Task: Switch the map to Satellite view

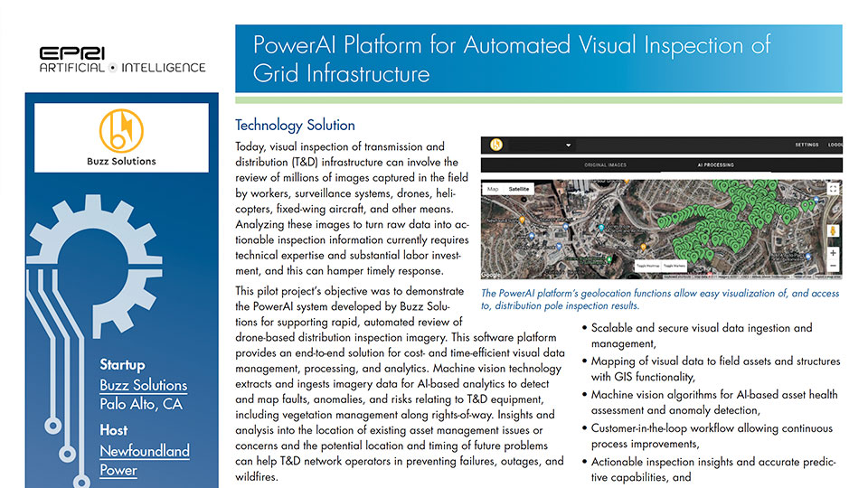Action: pyautogui.click(x=520, y=189)
